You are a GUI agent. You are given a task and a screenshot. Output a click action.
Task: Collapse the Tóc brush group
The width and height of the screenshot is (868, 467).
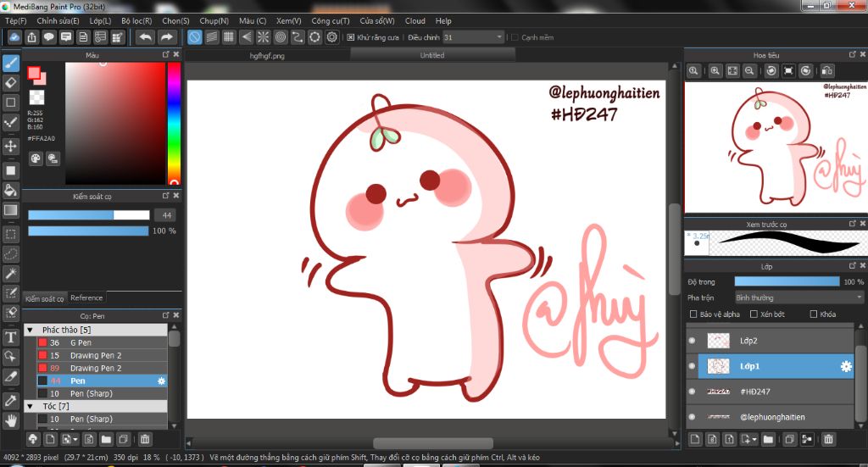point(31,406)
